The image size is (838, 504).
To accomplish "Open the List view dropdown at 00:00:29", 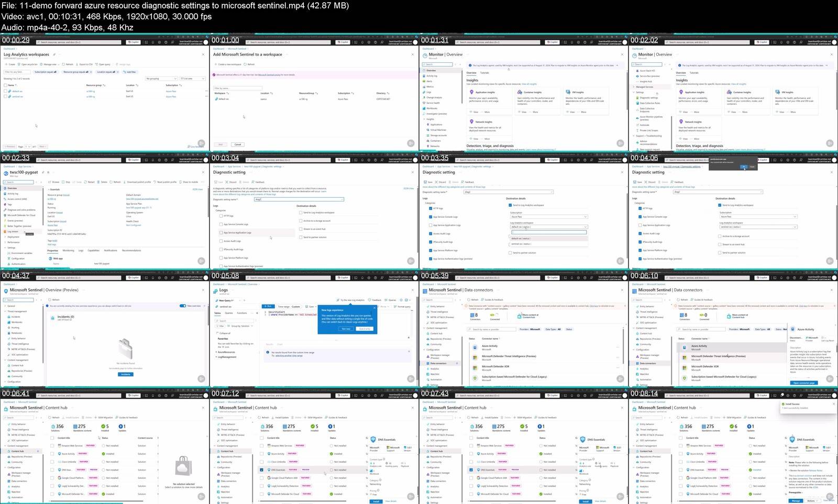I will point(193,79).
